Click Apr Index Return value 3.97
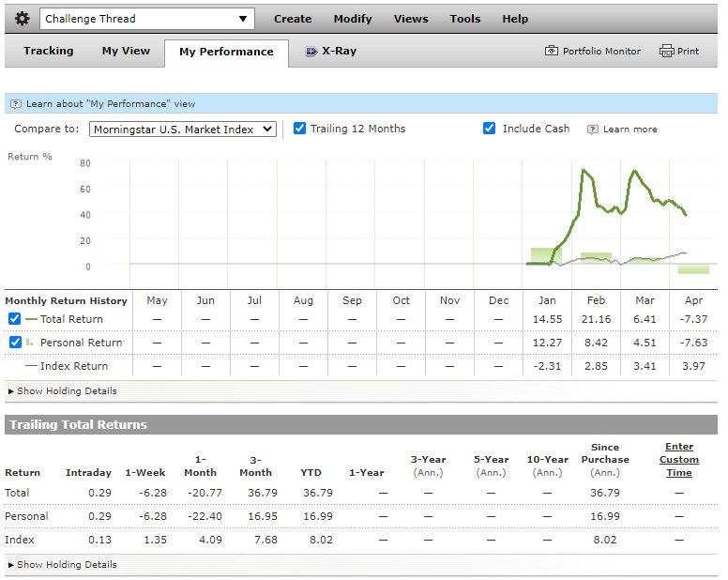The height and width of the screenshot is (580, 728). coord(693,366)
